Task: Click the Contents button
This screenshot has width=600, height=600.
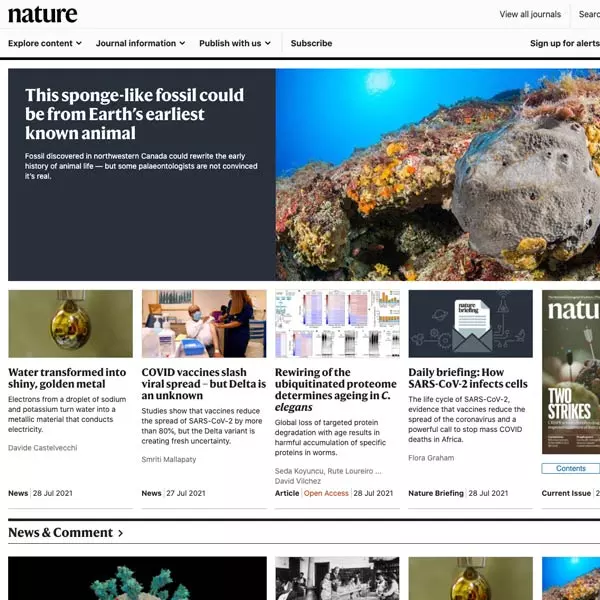Action: 571,468
